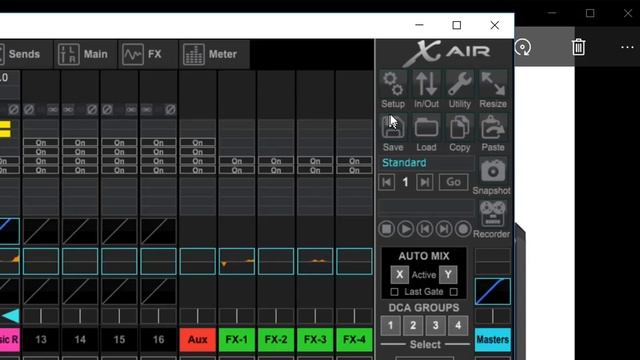Click the trash icon in background window

point(578,47)
